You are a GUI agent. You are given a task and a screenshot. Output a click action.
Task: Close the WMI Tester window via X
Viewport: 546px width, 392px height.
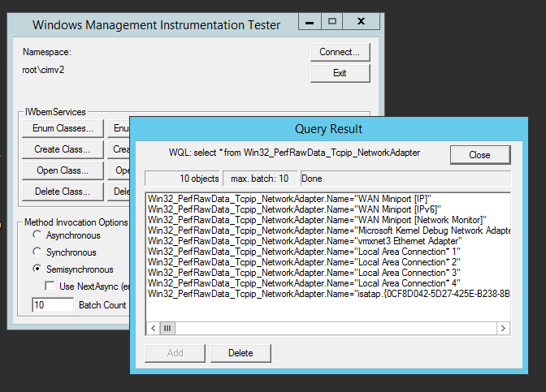pos(361,22)
